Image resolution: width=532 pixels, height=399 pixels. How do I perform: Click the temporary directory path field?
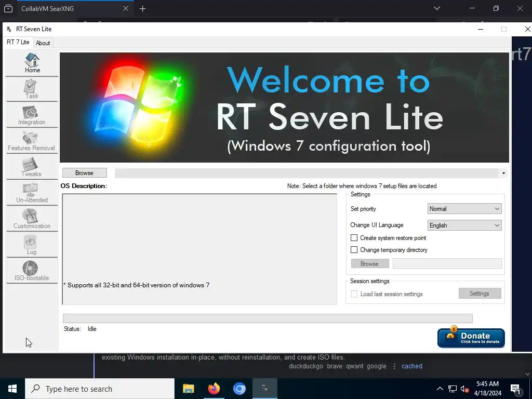coord(447,263)
